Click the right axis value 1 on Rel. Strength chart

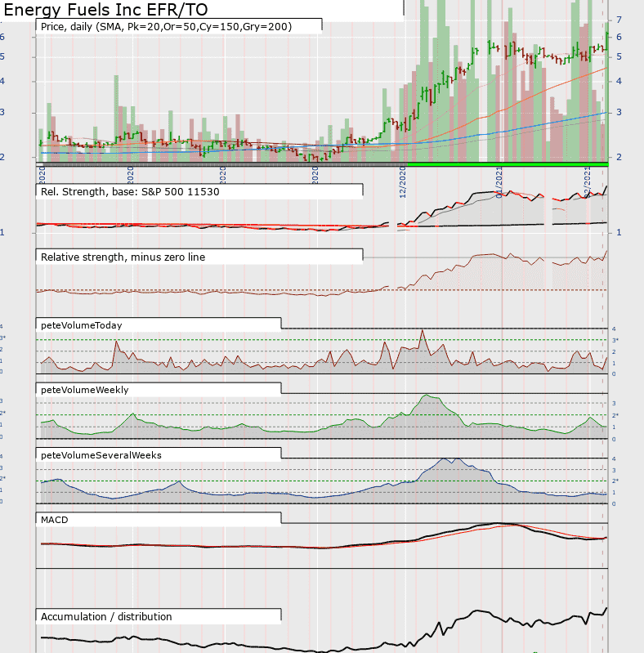pyautogui.click(x=619, y=232)
